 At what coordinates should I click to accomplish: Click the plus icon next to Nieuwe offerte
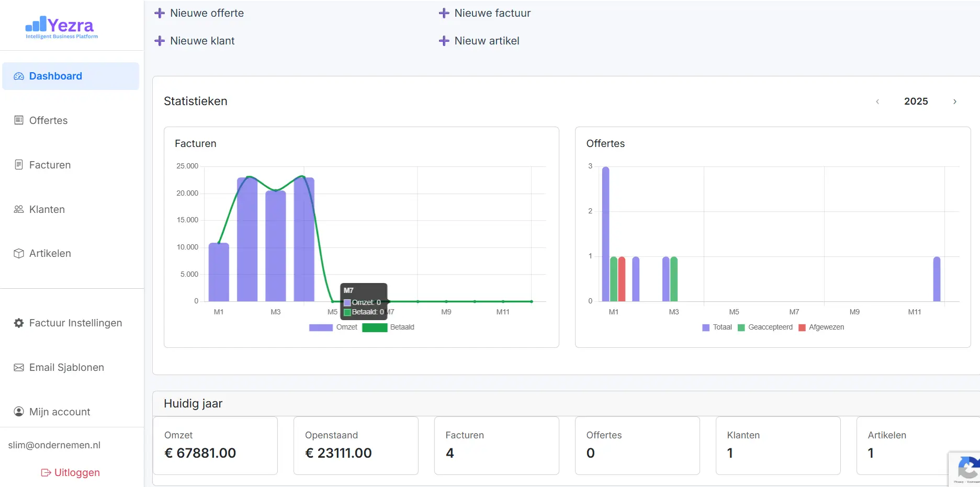click(160, 13)
